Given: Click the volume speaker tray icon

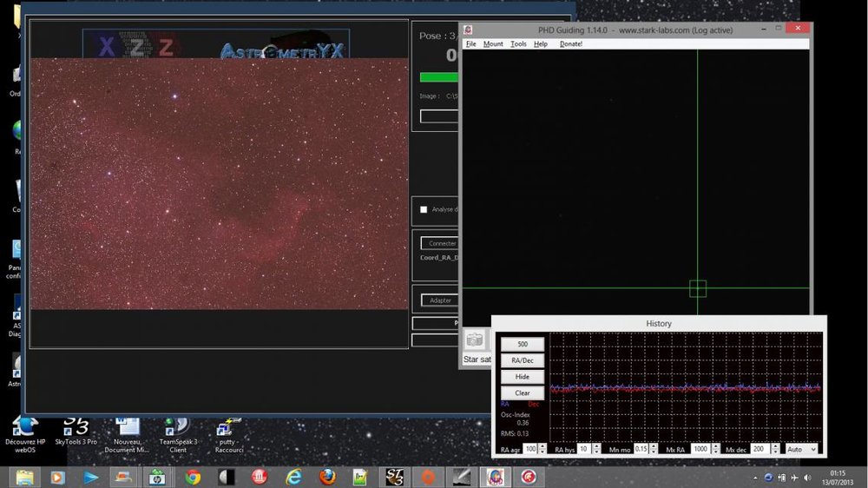Looking at the screenshot, I should click(x=807, y=478).
